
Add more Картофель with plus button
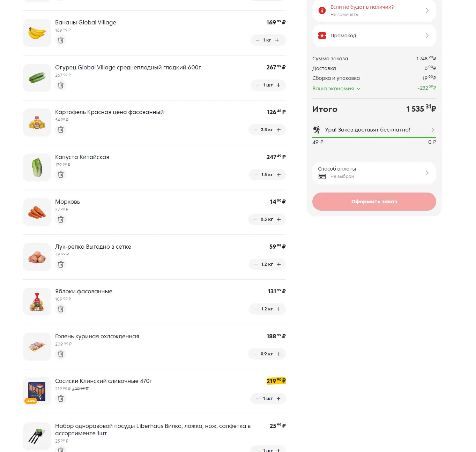(279, 130)
